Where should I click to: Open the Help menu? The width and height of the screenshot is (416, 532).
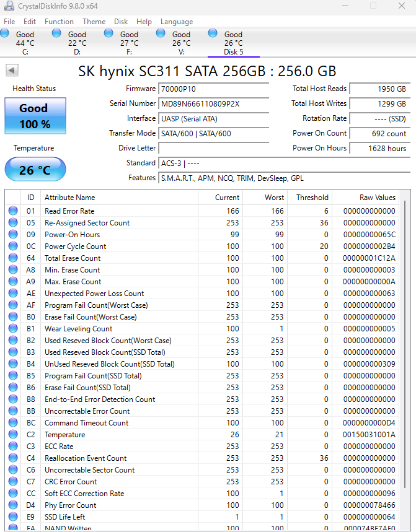pyautogui.click(x=144, y=22)
